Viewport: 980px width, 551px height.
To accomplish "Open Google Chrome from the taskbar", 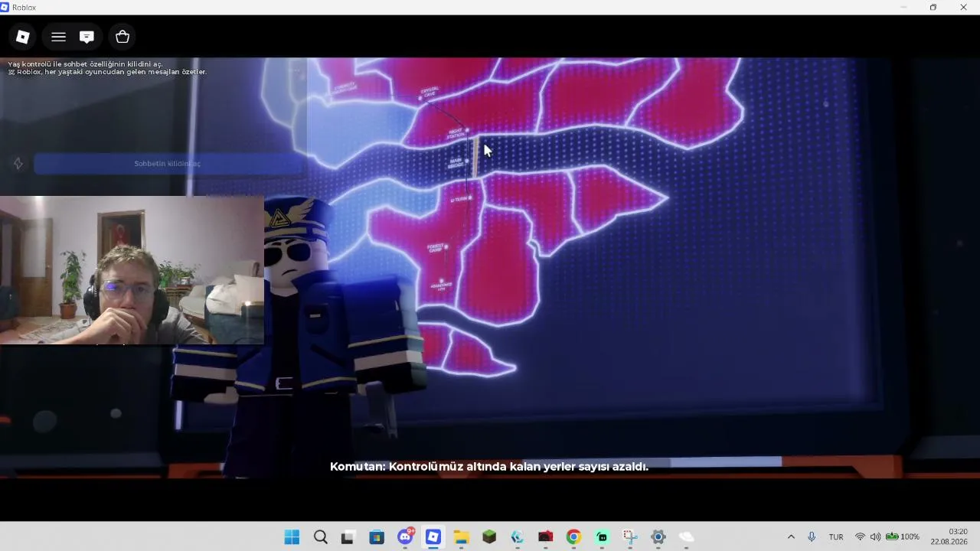I will pyautogui.click(x=573, y=537).
